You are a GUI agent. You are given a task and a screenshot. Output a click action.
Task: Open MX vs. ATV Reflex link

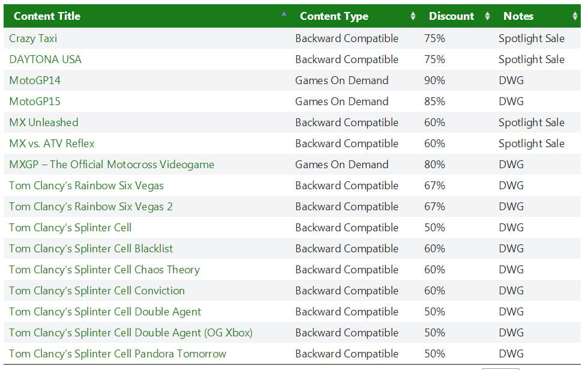(52, 144)
